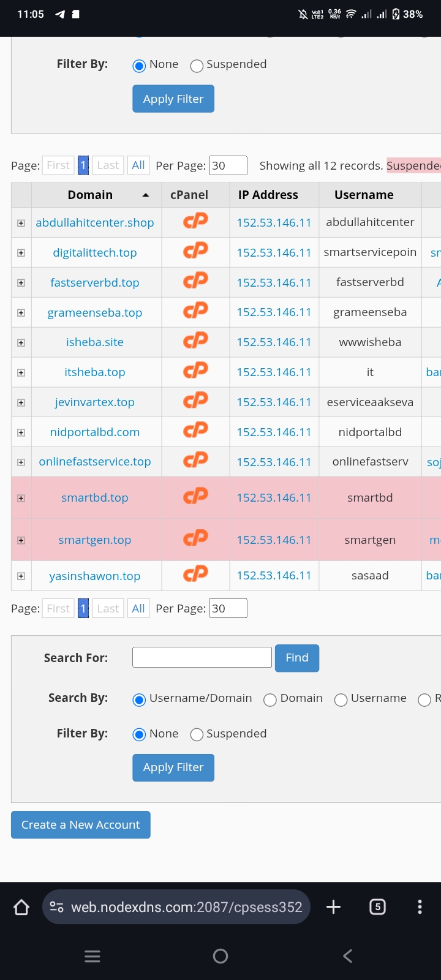This screenshot has height=980, width=441.
Task: Open cPanel icon for abdullahitcenter.shop
Action: (x=195, y=221)
